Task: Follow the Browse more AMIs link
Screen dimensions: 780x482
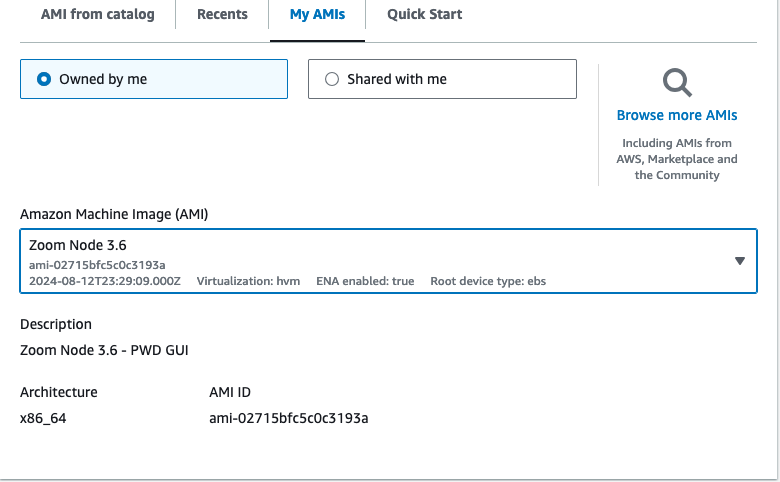Action: tap(677, 115)
